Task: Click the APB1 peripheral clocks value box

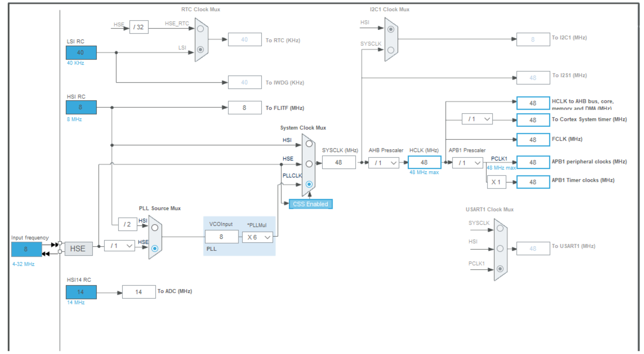Action: tap(533, 162)
